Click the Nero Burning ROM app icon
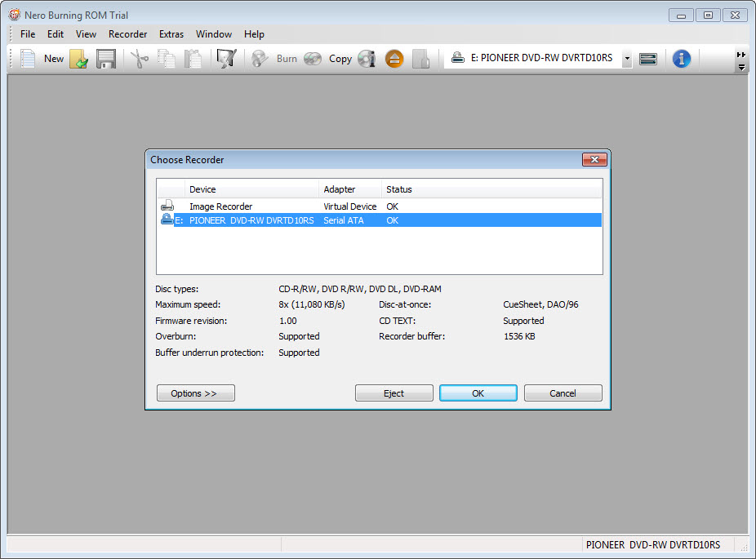The height and width of the screenshot is (559, 756). (15, 15)
